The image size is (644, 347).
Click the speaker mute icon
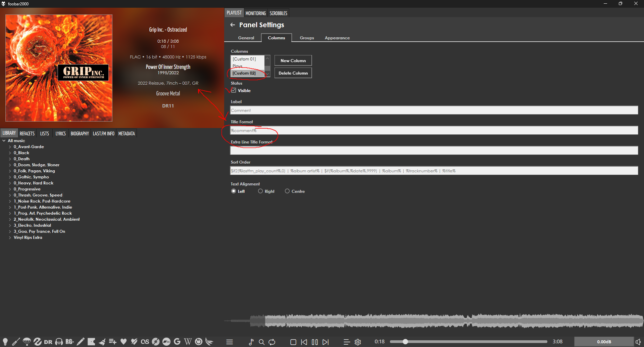pos(638,342)
